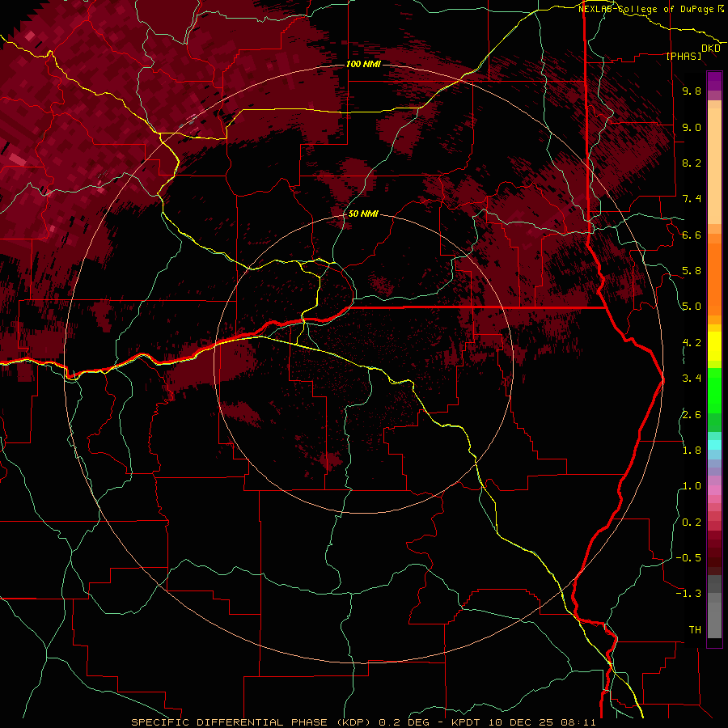Pick the peach segment of the color bar
Viewport: 728px width, 728px height.
coord(714,166)
